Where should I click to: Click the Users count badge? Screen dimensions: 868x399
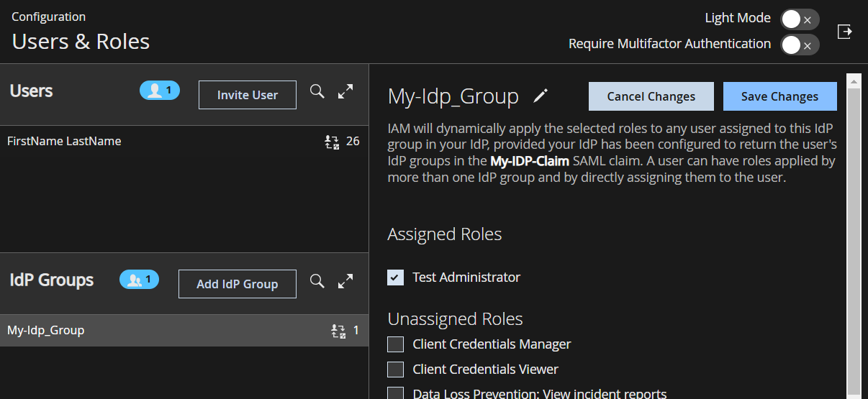point(160,91)
